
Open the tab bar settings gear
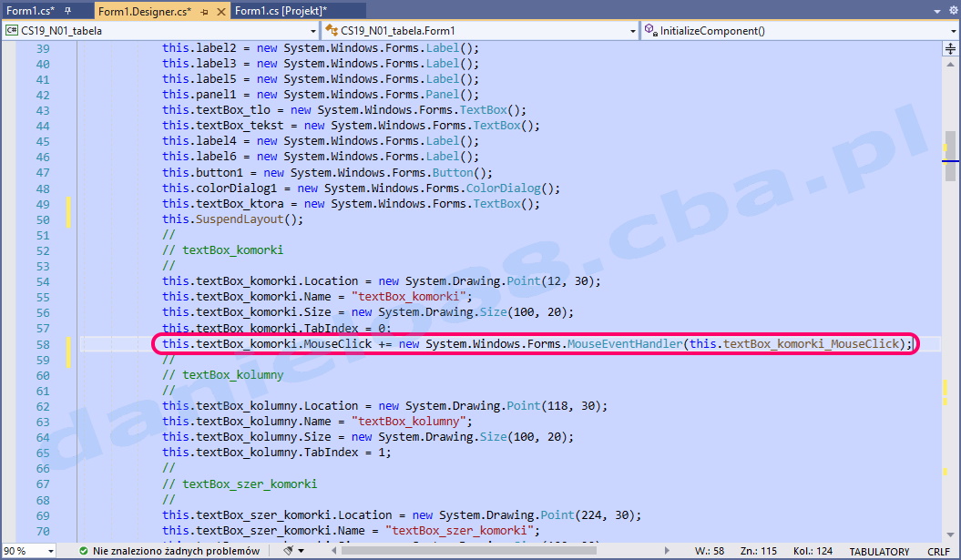951,11
